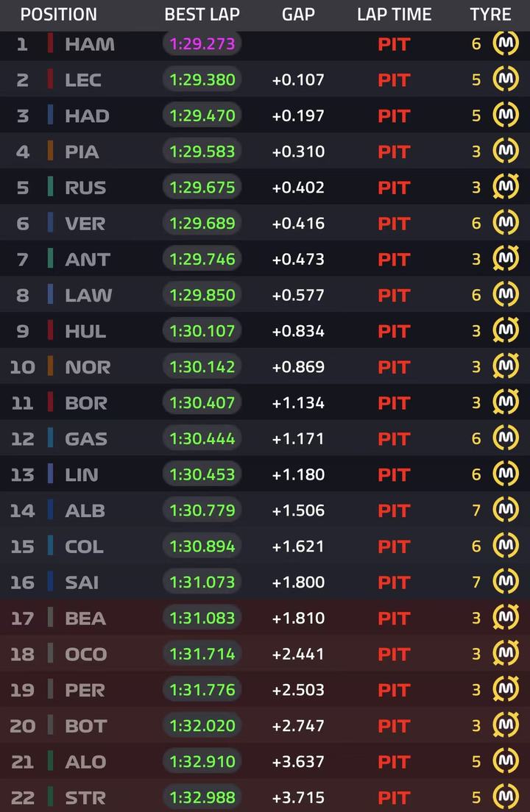530x812 pixels.
Task: Click Hamilton's purple 1:29.273 best lap
Action: (202, 44)
